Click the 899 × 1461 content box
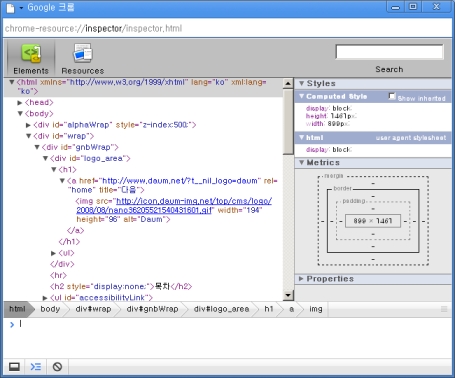The height and width of the screenshot is (378, 455). [373, 221]
